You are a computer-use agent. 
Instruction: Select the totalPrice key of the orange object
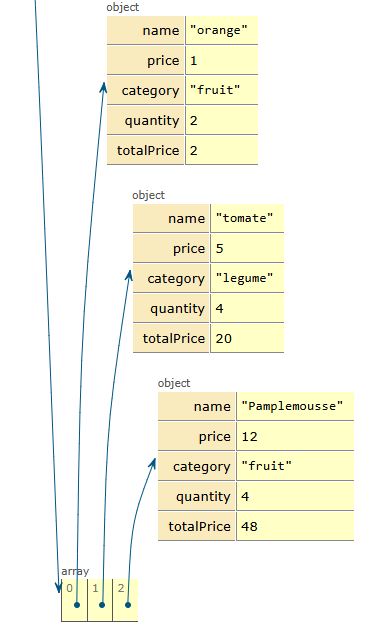click(146, 151)
